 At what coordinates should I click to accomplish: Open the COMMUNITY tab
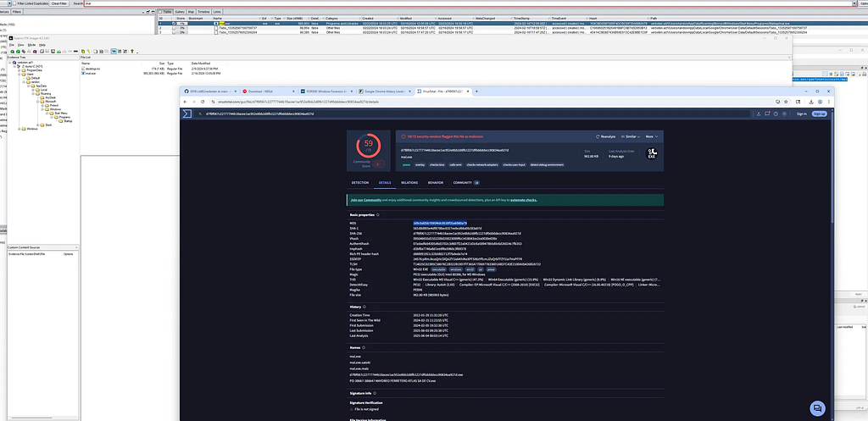[466, 183]
